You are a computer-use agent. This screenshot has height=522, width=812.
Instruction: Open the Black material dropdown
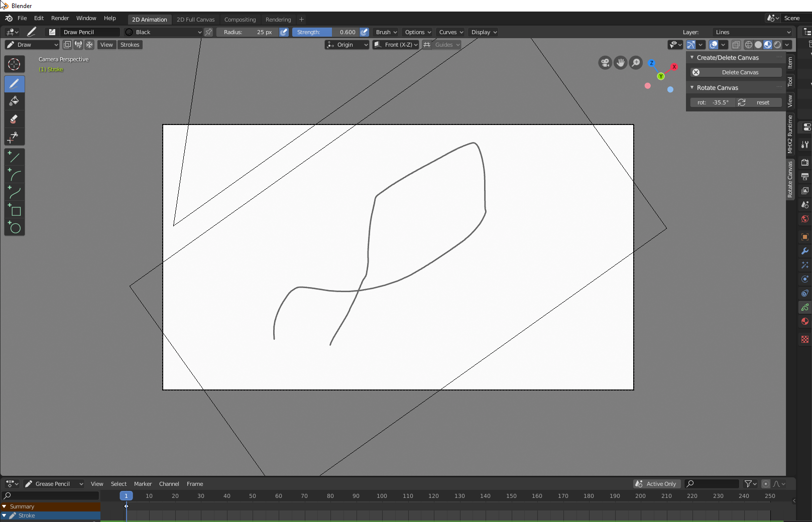163,32
